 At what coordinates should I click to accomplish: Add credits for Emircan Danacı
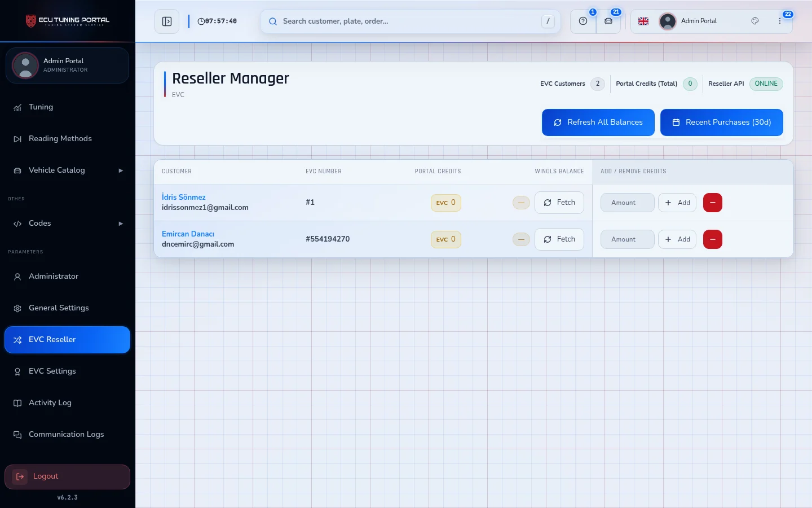[677, 239]
